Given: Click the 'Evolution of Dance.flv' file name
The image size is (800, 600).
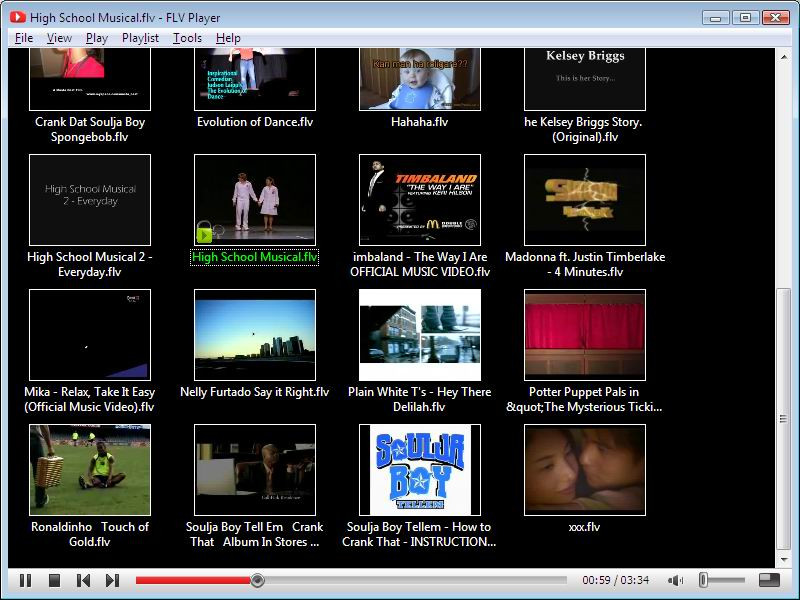Looking at the screenshot, I should tap(255, 122).
